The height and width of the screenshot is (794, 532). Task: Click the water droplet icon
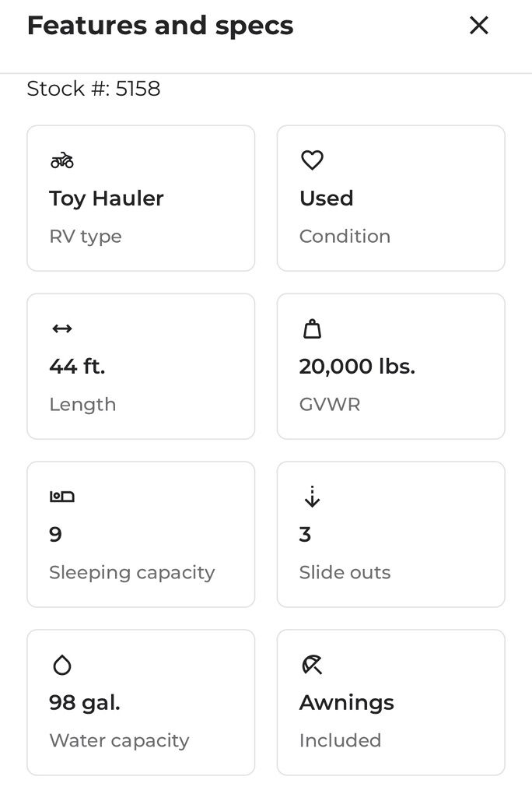tap(62, 665)
